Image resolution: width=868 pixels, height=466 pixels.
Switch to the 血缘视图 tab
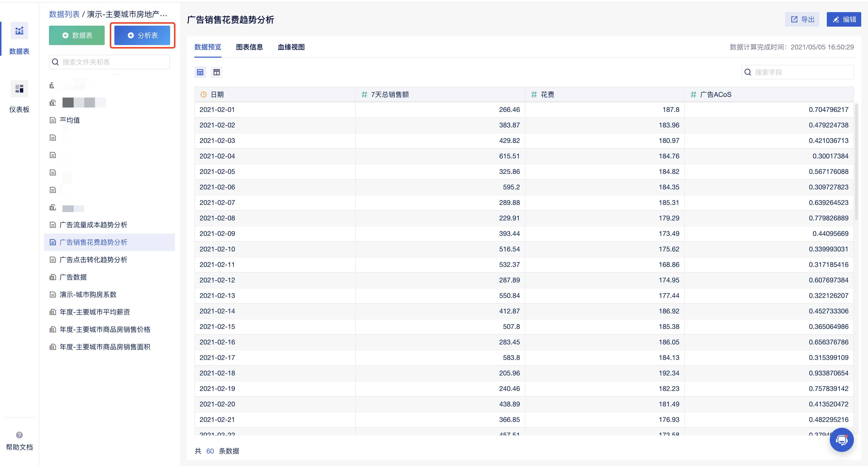point(291,47)
